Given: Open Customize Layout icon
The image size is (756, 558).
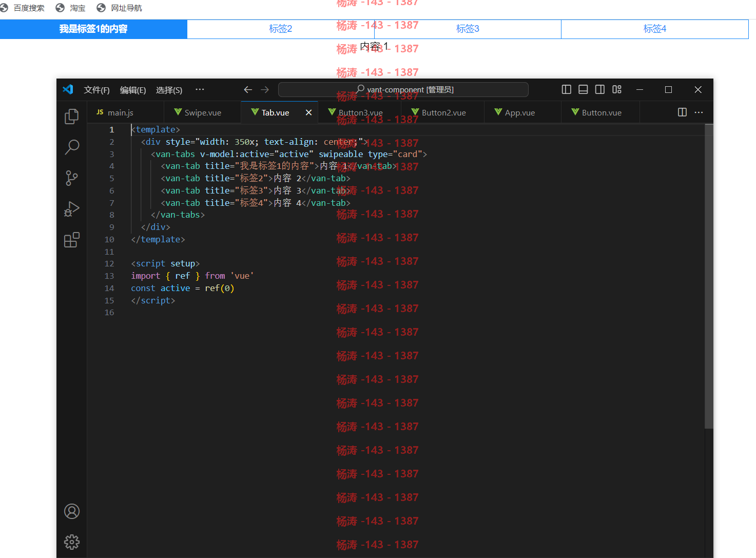Looking at the screenshot, I should tap(617, 89).
